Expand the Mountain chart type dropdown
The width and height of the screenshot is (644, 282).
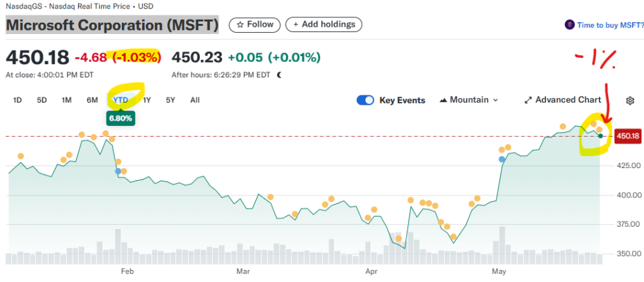pyautogui.click(x=469, y=100)
